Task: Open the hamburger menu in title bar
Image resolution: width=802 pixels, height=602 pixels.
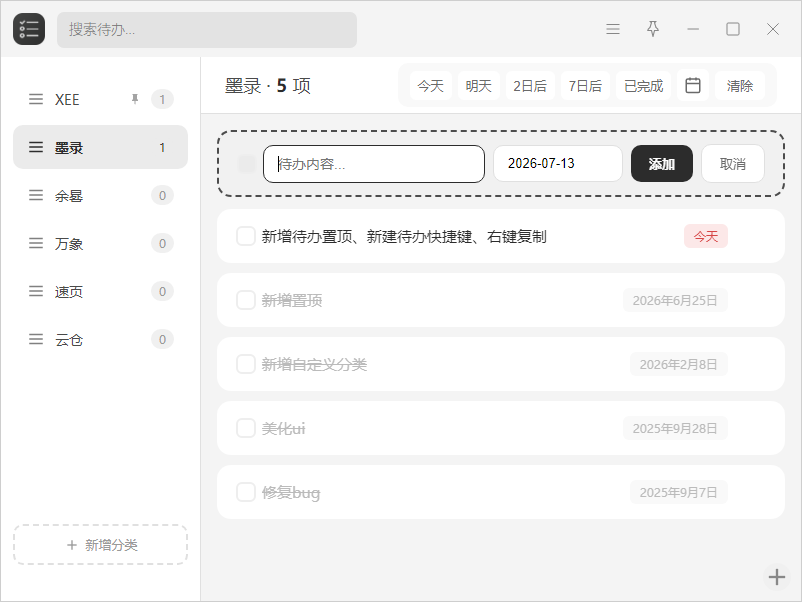Action: coord(613,29)
